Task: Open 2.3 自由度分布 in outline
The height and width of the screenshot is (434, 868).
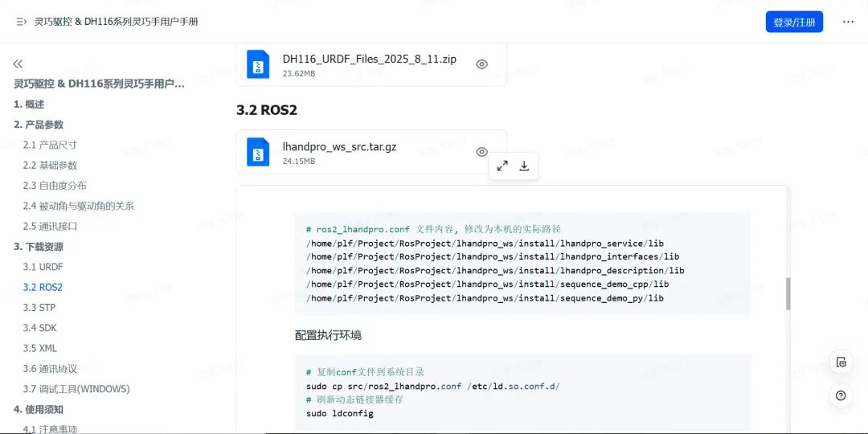Action: (55, 186)
